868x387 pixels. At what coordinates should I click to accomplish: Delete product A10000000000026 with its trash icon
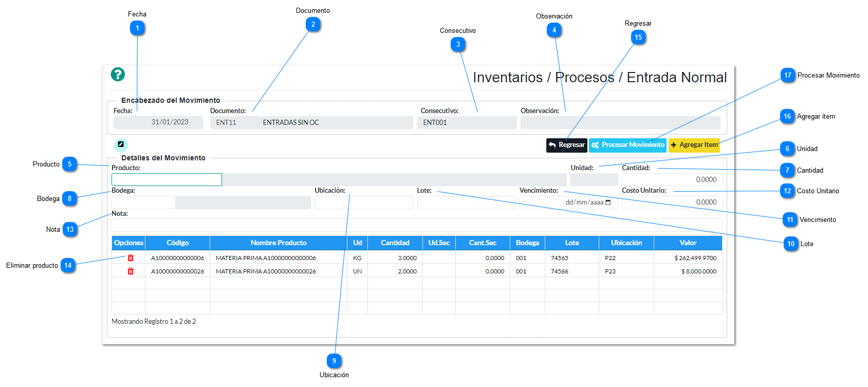click(x=131, y=271)
